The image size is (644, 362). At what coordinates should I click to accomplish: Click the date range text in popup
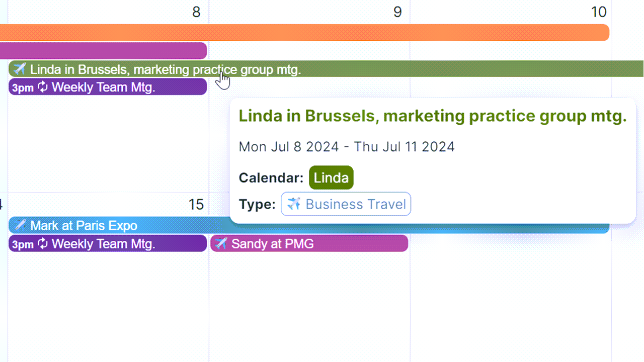pyautogui.click(x=347, y=147)
